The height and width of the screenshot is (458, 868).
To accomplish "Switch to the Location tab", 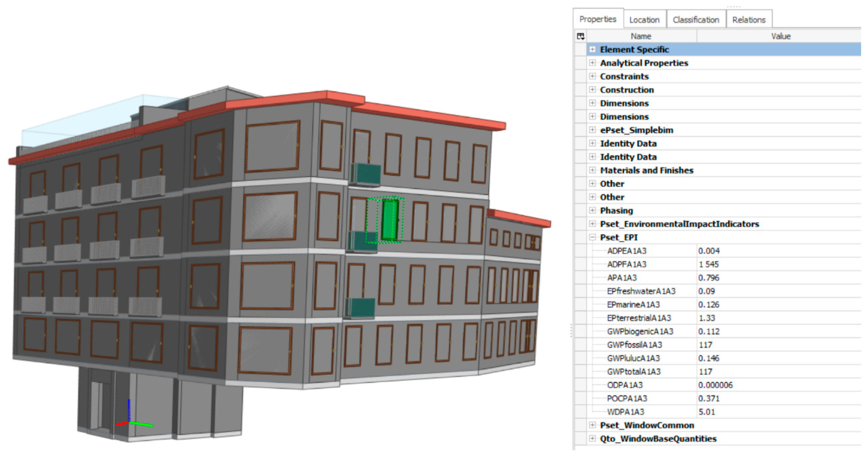I will point(644,20).
